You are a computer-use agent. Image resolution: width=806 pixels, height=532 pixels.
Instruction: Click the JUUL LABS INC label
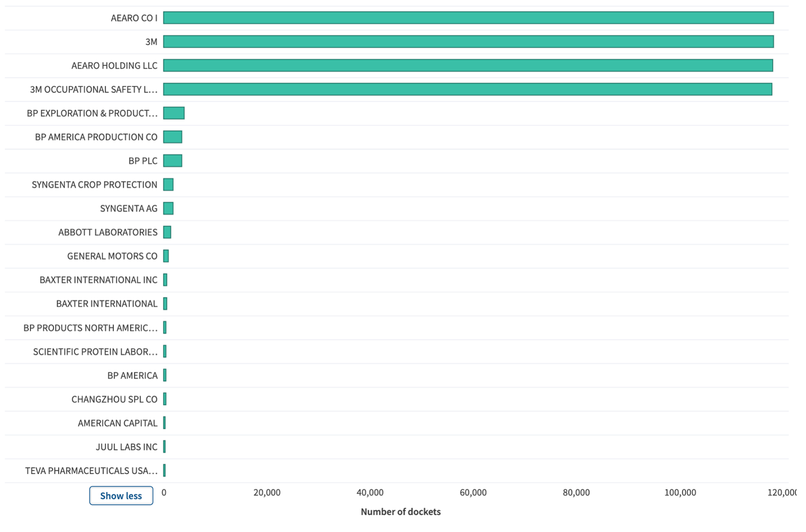(126, 447)
